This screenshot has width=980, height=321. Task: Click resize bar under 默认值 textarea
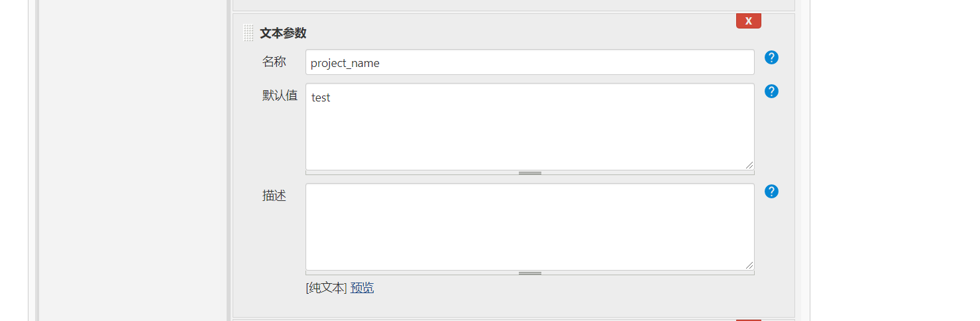530,172
